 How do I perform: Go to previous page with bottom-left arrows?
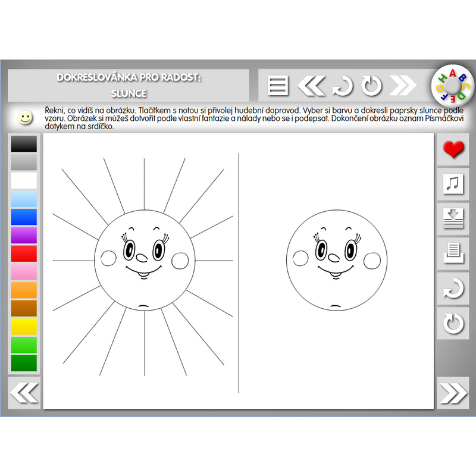[x=24, y=393]
